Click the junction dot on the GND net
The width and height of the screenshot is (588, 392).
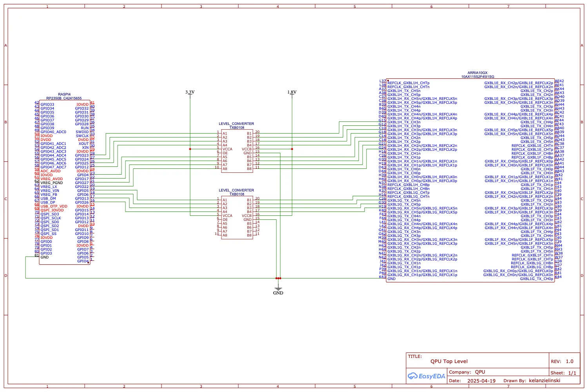[278, 278]
